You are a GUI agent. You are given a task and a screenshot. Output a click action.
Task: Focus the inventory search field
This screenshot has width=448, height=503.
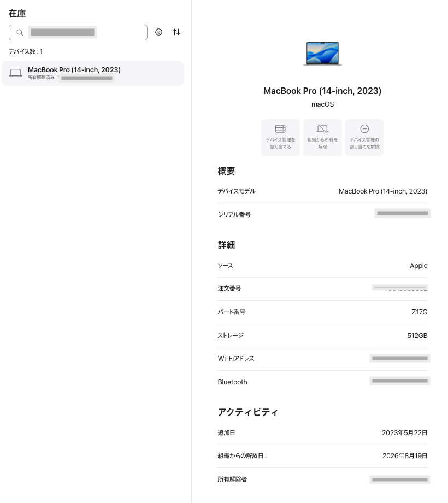[78, 32]
